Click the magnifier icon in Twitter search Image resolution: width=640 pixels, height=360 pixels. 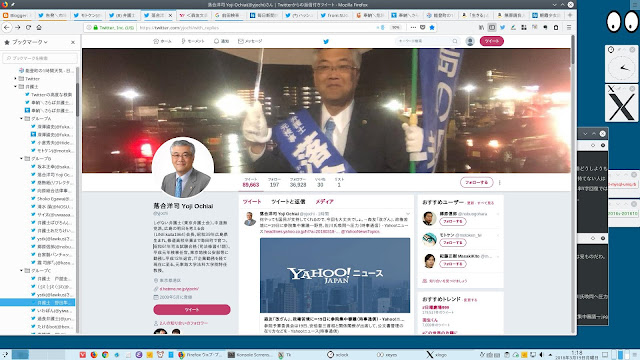(455, 41)
